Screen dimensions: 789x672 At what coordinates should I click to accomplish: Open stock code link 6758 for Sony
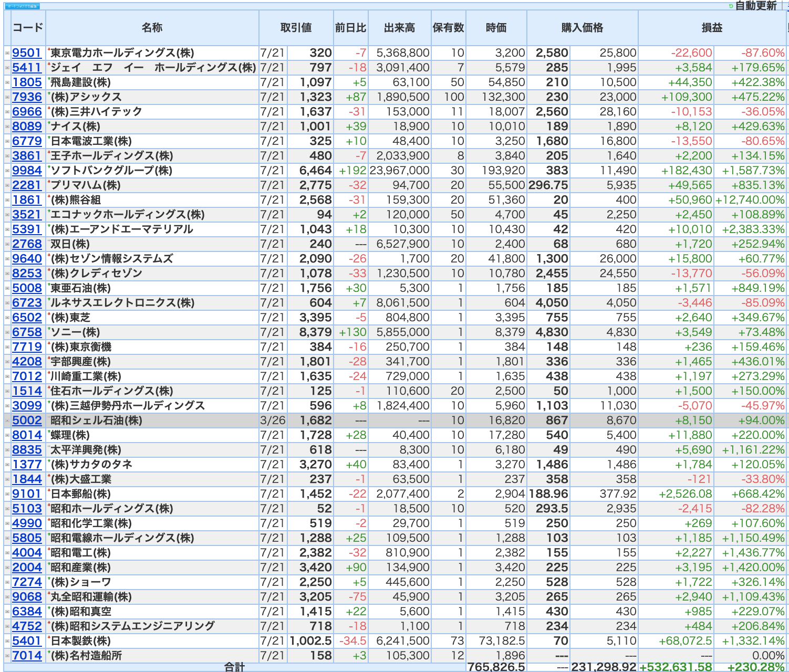tap(27, 332)
